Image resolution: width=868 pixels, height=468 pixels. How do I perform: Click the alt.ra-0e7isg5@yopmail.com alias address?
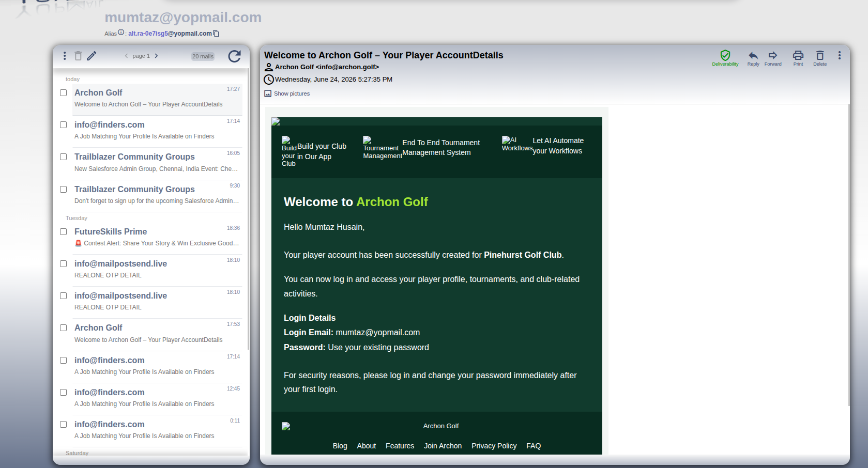pos(170,34)
